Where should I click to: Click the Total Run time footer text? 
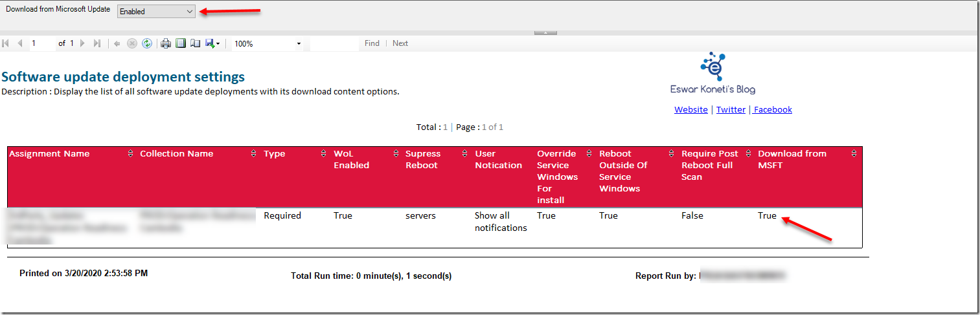pyautogui.click(x=371, y=276)
